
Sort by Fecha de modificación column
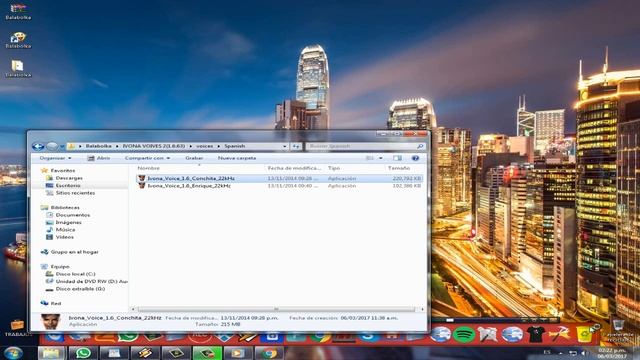pyautogui.click(x=295, y=168)
